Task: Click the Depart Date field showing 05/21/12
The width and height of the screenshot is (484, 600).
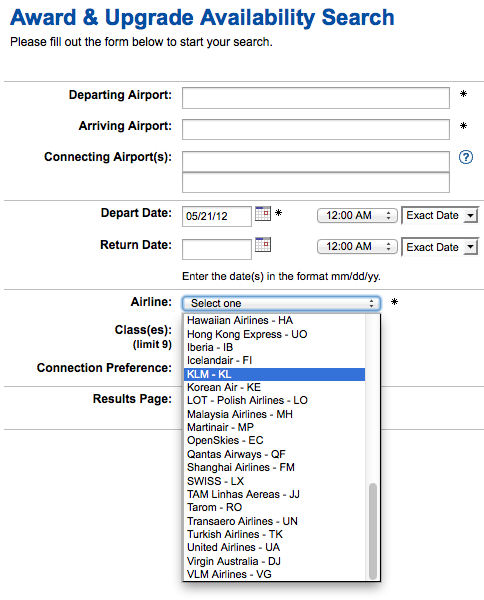Action: 217,217
